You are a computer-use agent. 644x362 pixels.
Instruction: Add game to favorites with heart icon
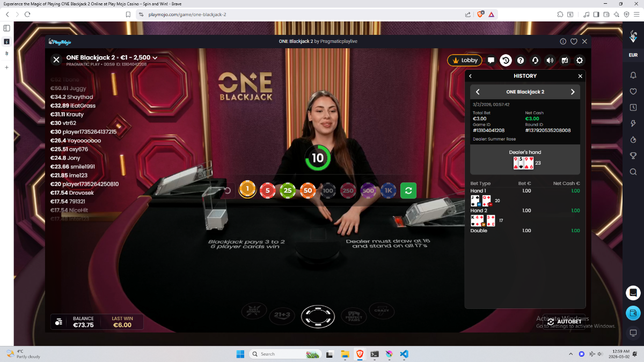574,41
